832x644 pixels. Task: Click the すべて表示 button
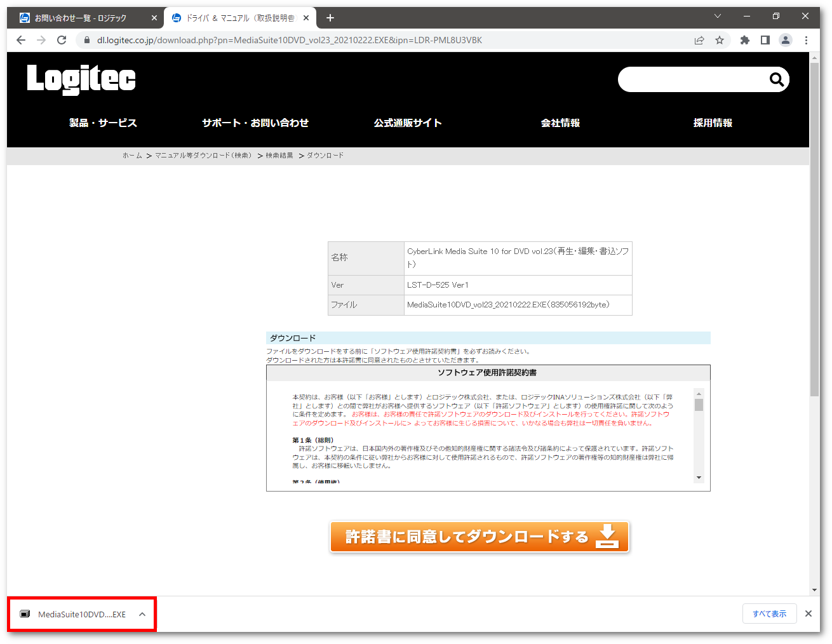click(x=770, y=614)
